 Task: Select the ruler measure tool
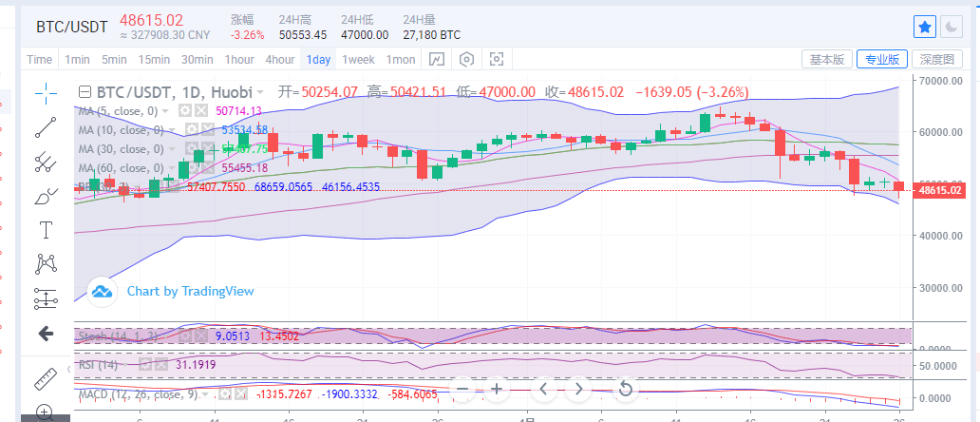46,378
